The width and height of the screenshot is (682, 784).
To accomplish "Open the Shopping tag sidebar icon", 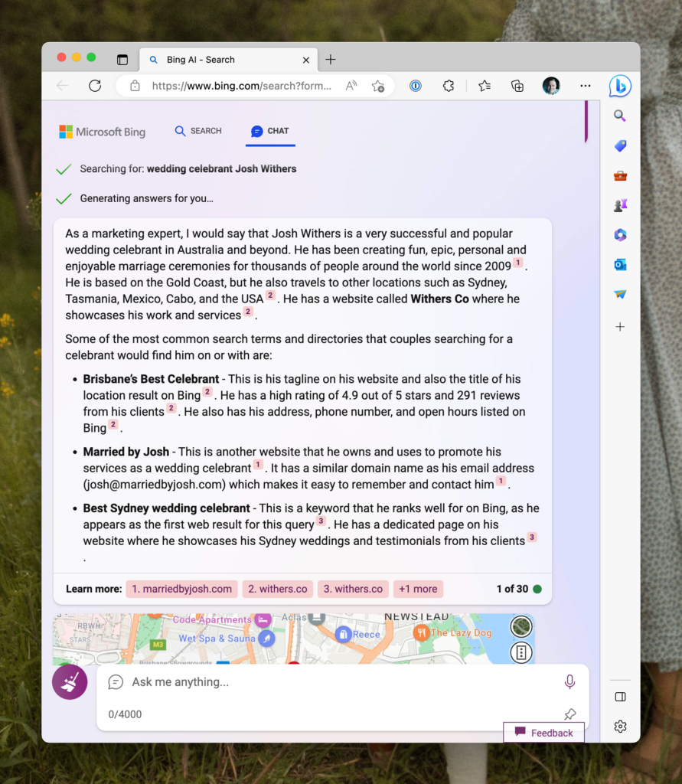I will [x=620, y=145].
